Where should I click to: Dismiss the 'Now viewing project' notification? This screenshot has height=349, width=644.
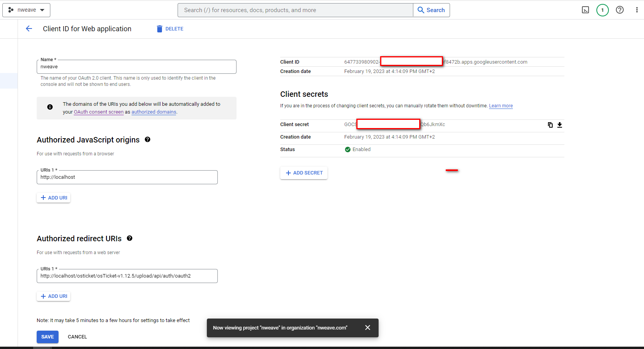coord(368,328)
